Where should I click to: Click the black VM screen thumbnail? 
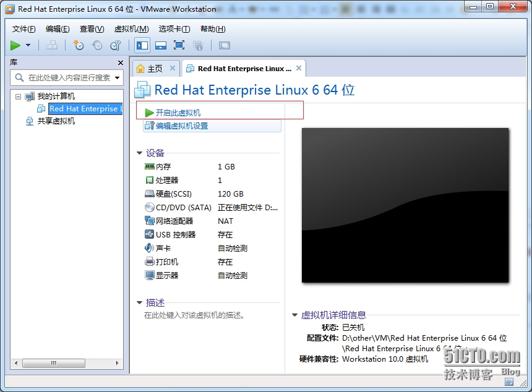405,205
